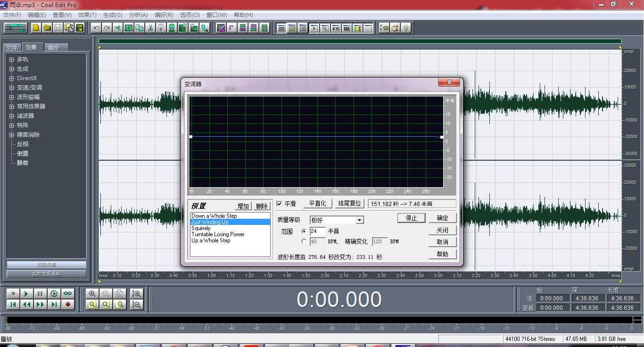Click the Copy icon in the toolbar
The width and height of the screenshot is (644, 347).
click(140, 28)
